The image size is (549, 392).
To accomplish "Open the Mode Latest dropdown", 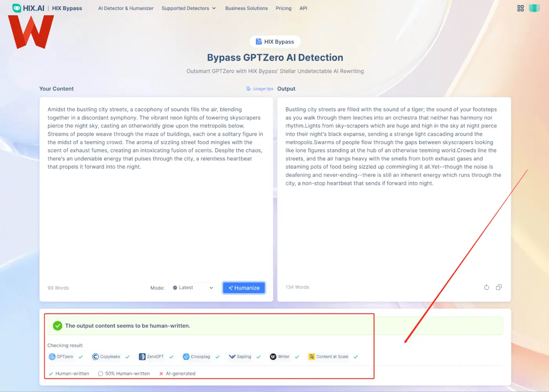I will (193, 288).
